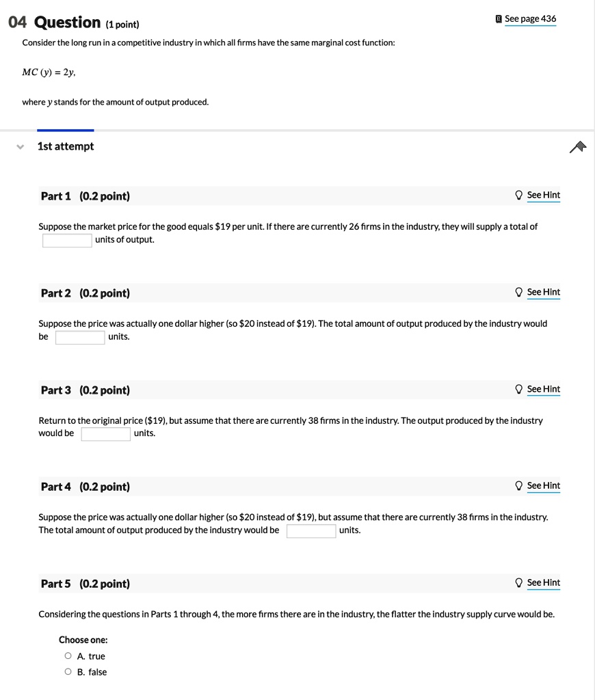
Task: Click the scroll-to-top arrow icon
Action: (578, 147)
